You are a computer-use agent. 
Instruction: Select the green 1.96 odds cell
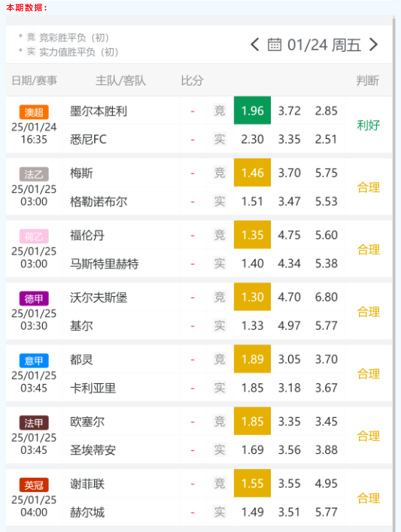point(252,110)
